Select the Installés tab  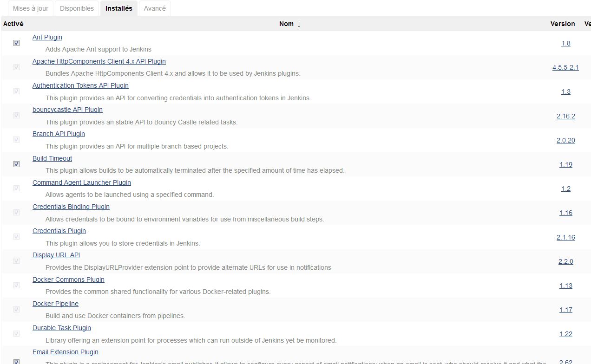(119, 8)
